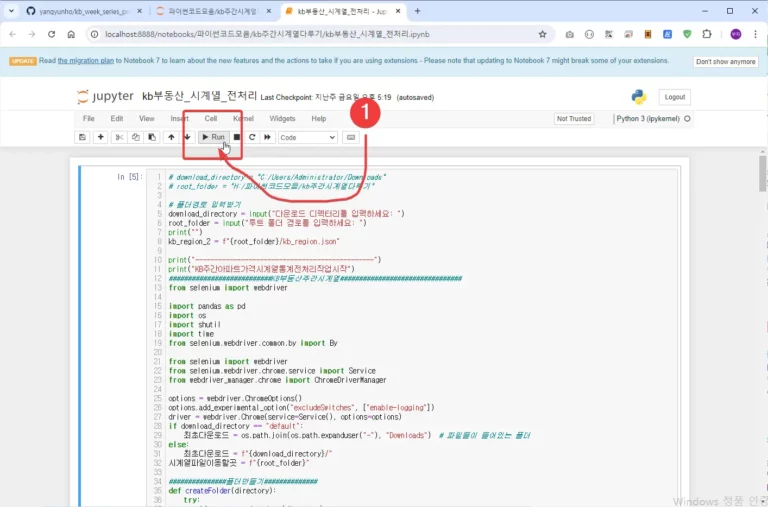Click code line 13 from selenium import webdriver
Image resolution: width=768 pixels, height=507 pixels.
228,288
